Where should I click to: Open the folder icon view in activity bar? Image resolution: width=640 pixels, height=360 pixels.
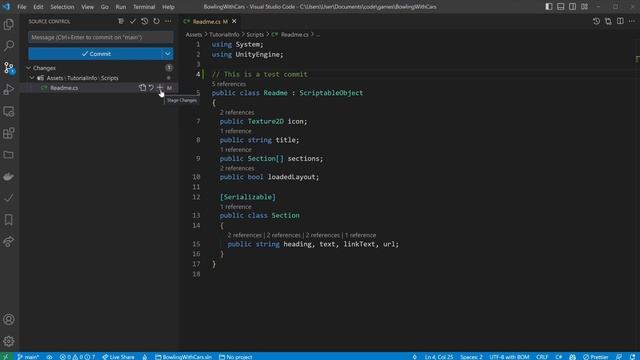pos(9,155)
